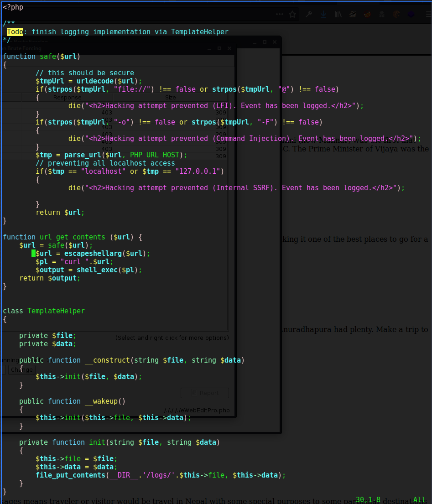Click the Change button
The image size is (432, 504).
[x=21, y=370]
